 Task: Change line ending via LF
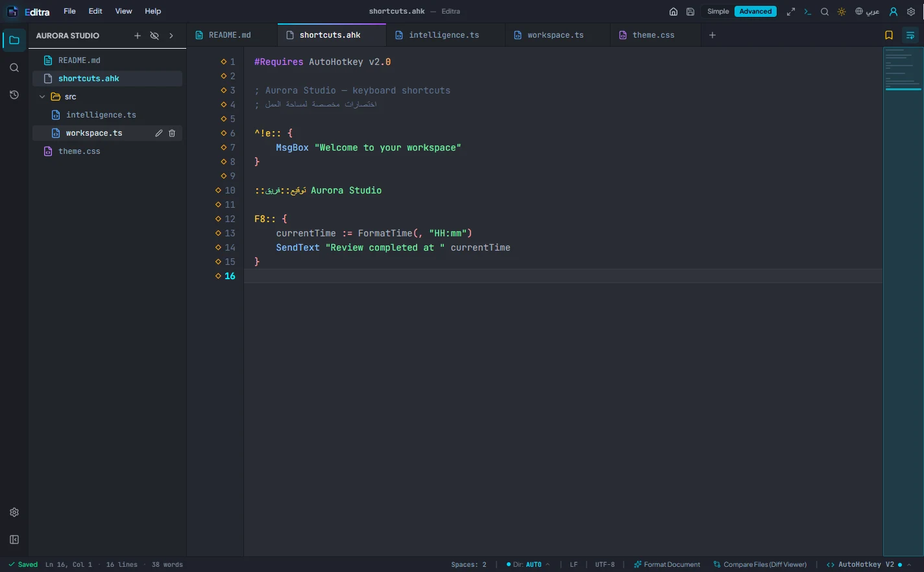pos(574,565)
